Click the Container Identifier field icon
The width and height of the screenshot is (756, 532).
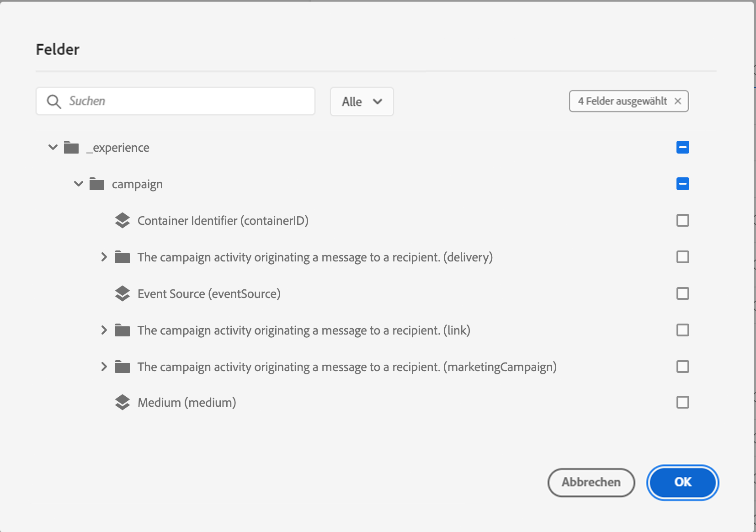(x=122, y=221)
